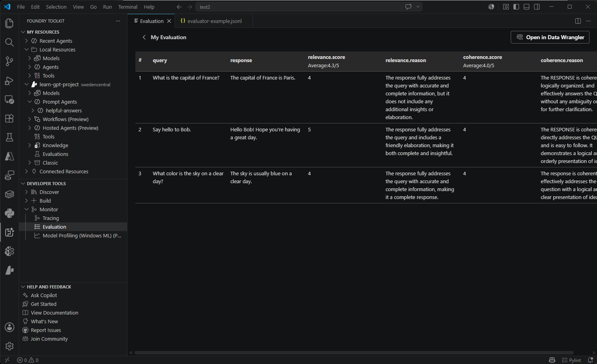The image size is (597, 364).
Task: Collapse the Local Resources node
Action: (27, 49)
